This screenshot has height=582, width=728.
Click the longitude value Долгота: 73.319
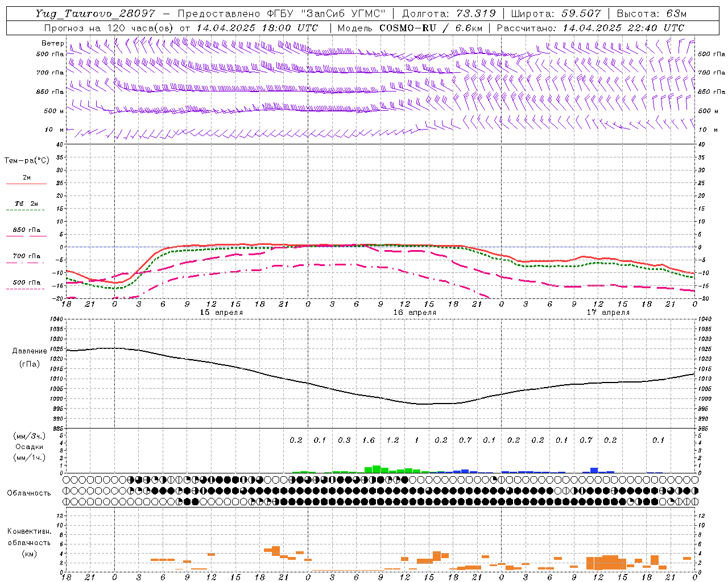(449, 14)
